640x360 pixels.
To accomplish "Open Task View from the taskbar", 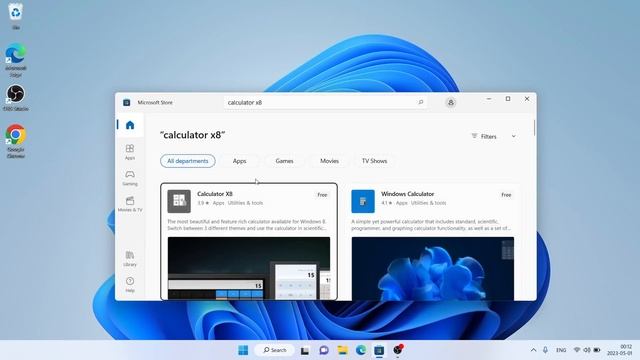I will point(305,350).
